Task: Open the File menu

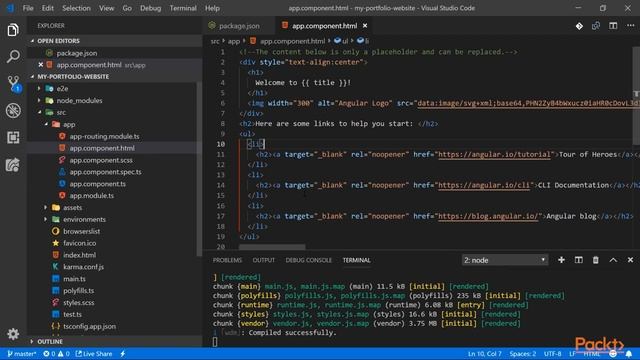Action: [x=28, y=8]
